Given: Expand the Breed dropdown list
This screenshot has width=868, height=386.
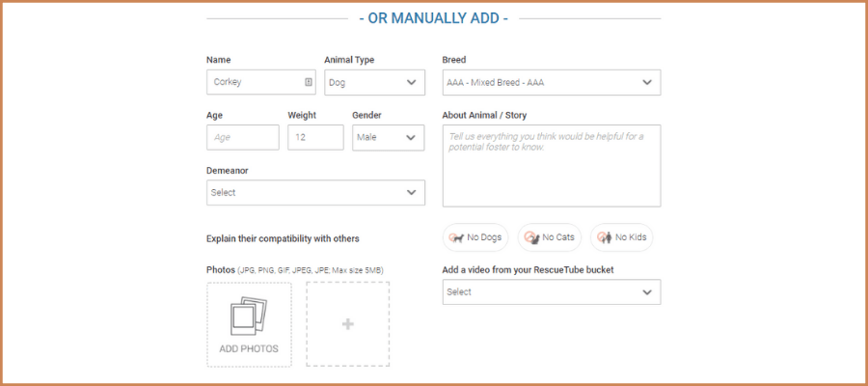Looking at the screenshot, I should click(551, 82).
